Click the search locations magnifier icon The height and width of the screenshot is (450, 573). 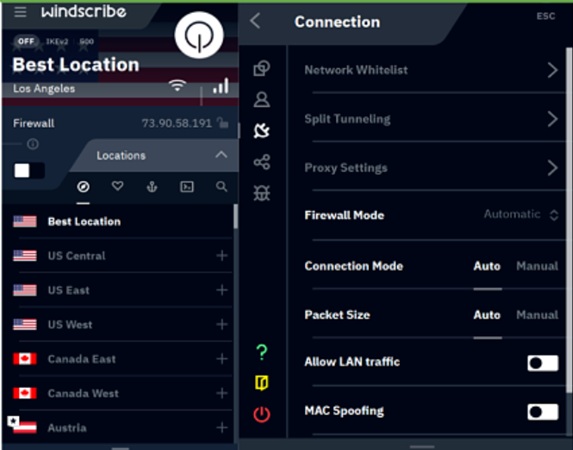[221, 186]
